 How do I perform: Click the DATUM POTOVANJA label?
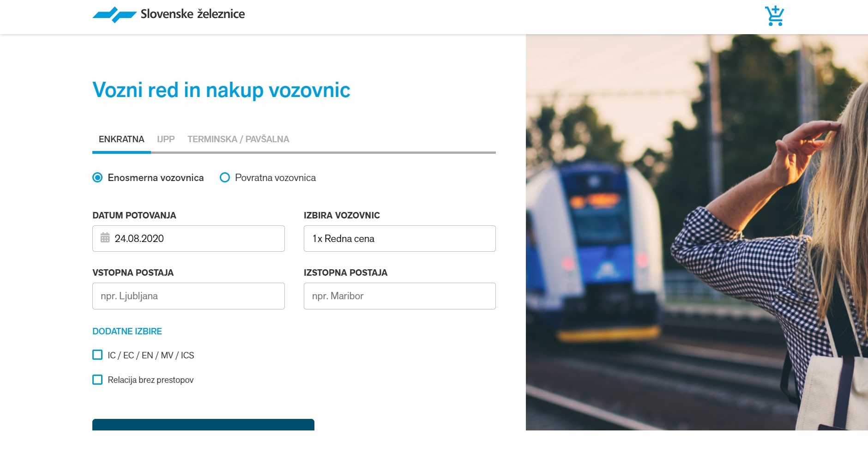coord(134,215)
